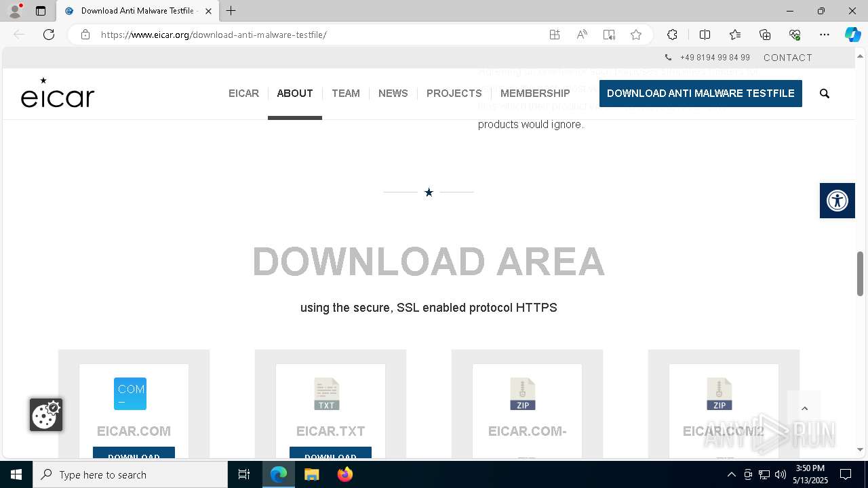Open the PROJECTS menu item
Viewport: 868px width, 488px height.
click(x=454, y=94)
